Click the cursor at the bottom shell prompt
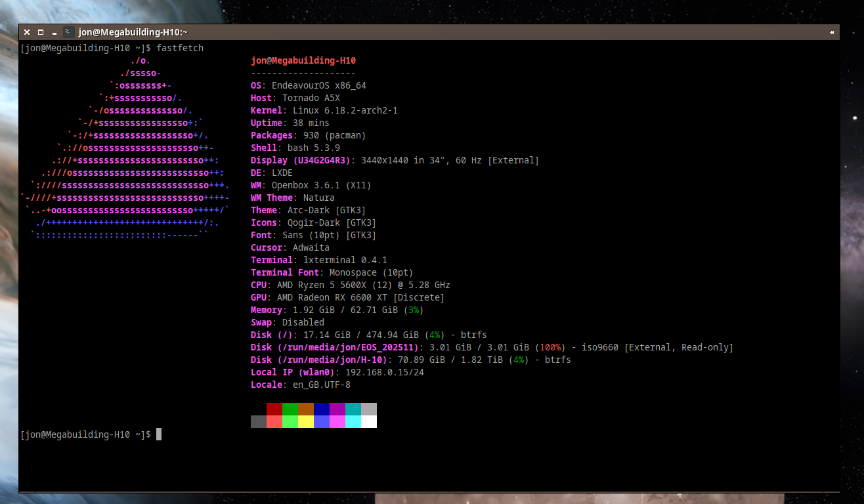Image resolution: width=864 pixels, height=504 pixels. click(159, 434)
